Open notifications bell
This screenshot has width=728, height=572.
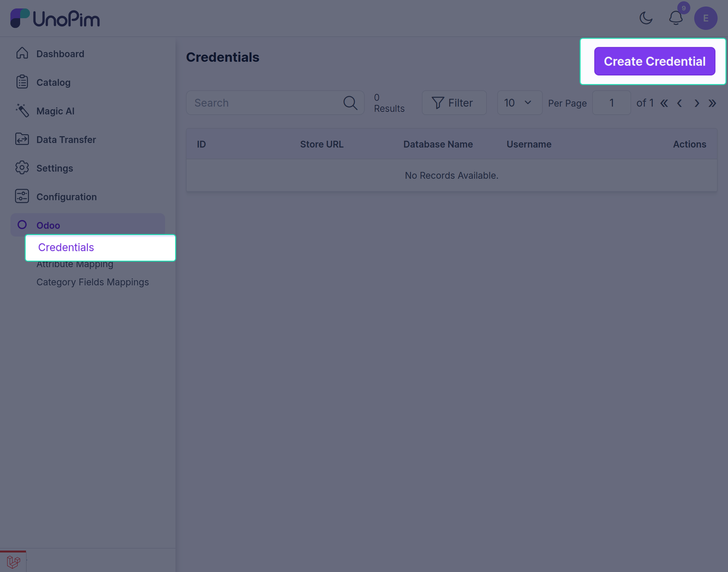(x=676, y=18)
